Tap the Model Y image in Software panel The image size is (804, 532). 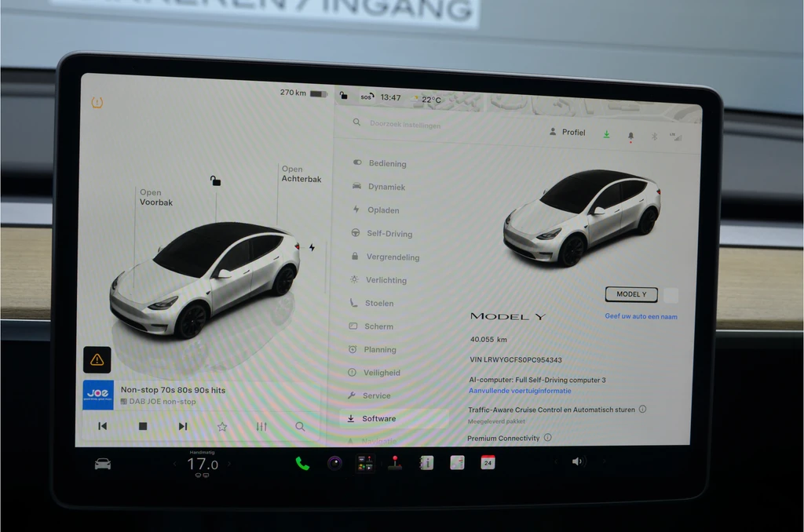pos(583,217)
